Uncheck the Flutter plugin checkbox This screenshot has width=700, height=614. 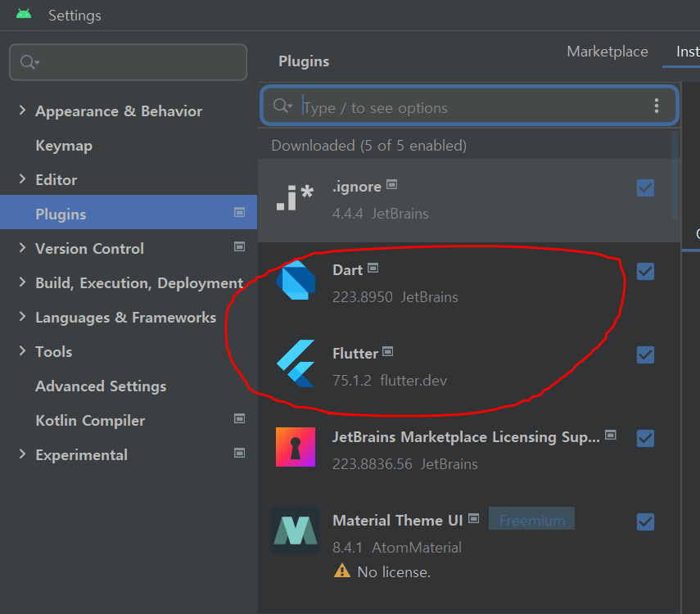[x=645, y=355]
